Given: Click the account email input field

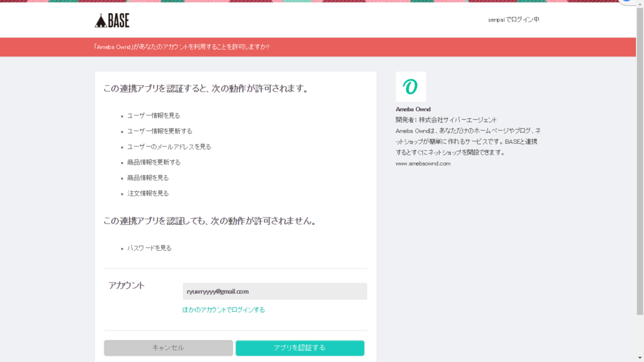Looking at the screenshot, I should pyautogui.click(x=275, y=292).
